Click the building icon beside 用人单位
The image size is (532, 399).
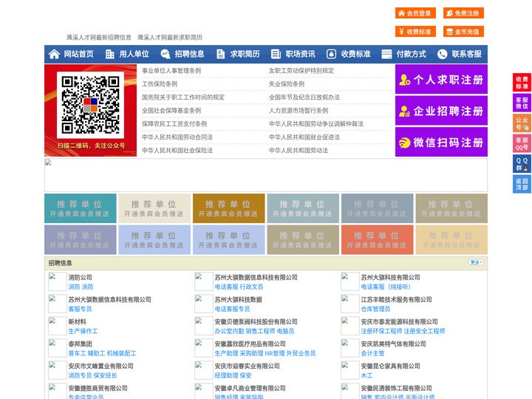point(109,54)
